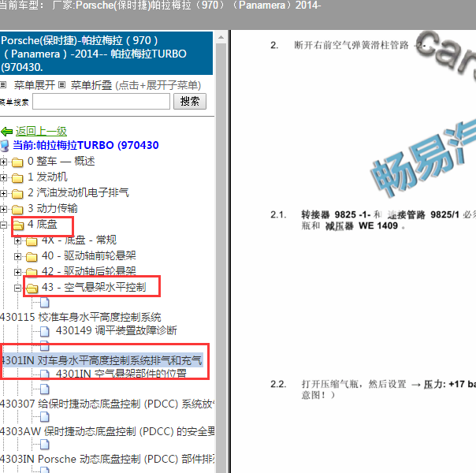Viewport: 476px width, 473px height.
Task: Expand the 2 汽油发动机电子排气 node
Action: [x=3, y=193]
